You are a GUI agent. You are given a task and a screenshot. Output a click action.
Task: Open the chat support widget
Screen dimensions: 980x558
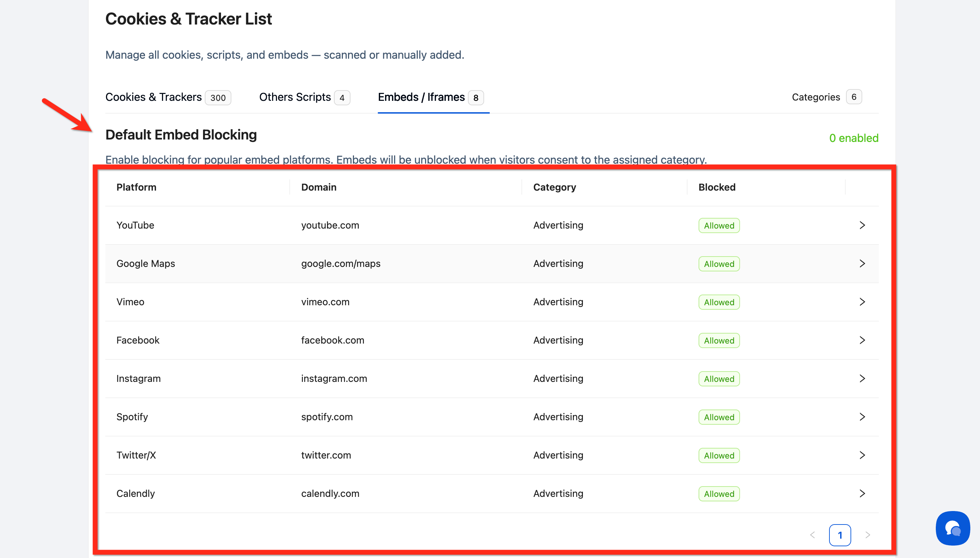[x=952, y=528]
